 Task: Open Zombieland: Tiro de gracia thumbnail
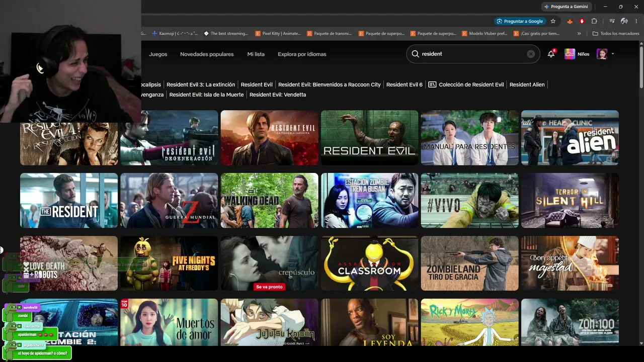[470, 263]
